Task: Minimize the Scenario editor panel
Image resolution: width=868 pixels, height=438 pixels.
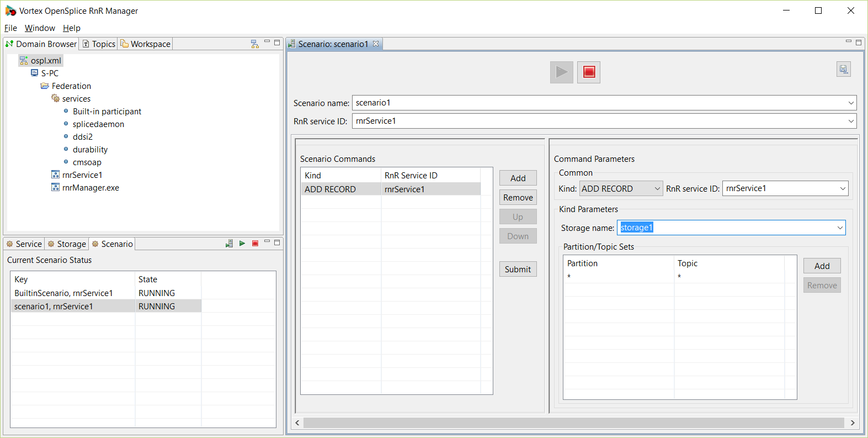Action: tap(849, 41)
